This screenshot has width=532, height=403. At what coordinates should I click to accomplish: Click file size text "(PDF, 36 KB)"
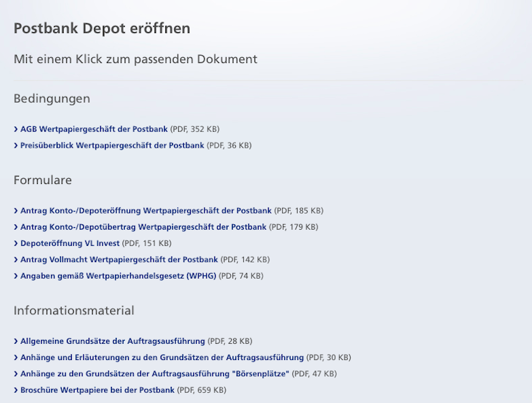point(229,146)
